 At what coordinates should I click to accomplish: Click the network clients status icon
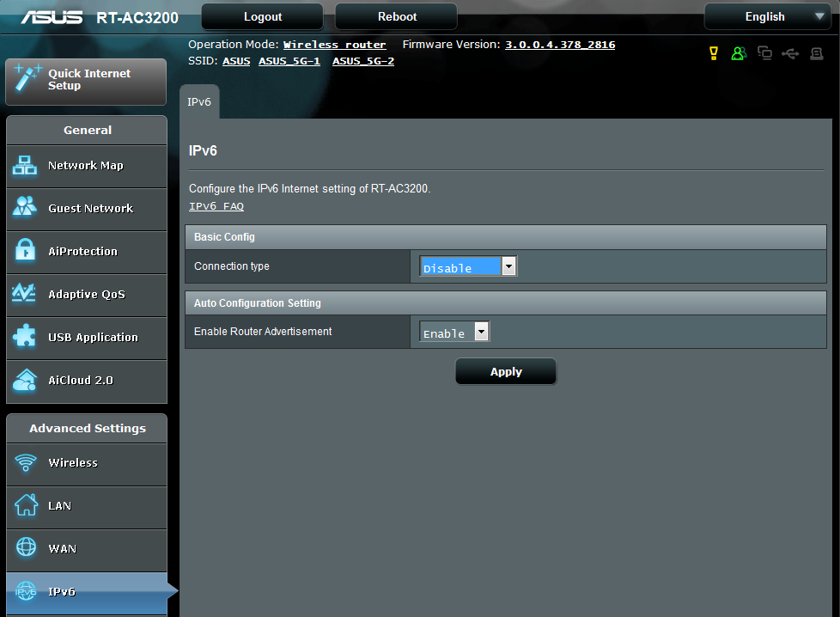click(x=764, y=53)
